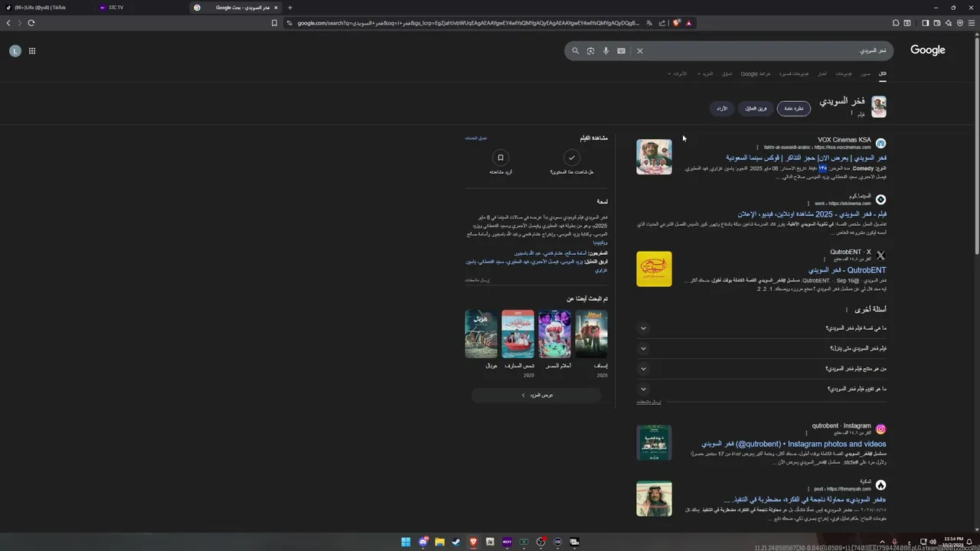Image resolution: width=980 pixels, height=551 pixels.
Task: Click the Google logo
Action: click(928, 51)
